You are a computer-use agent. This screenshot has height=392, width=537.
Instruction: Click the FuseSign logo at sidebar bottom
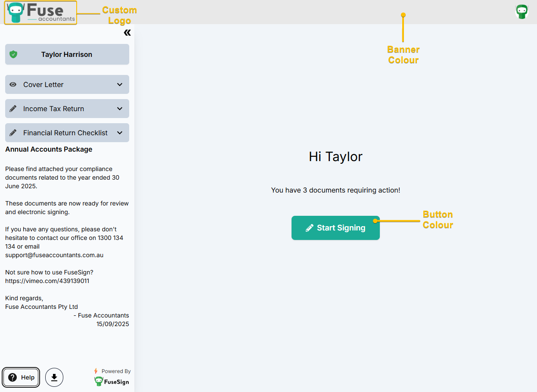pos(112,381)
